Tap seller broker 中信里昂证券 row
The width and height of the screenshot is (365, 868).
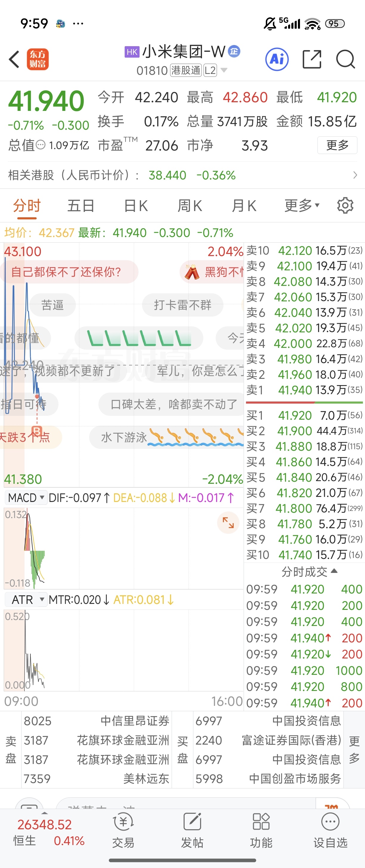96,721
